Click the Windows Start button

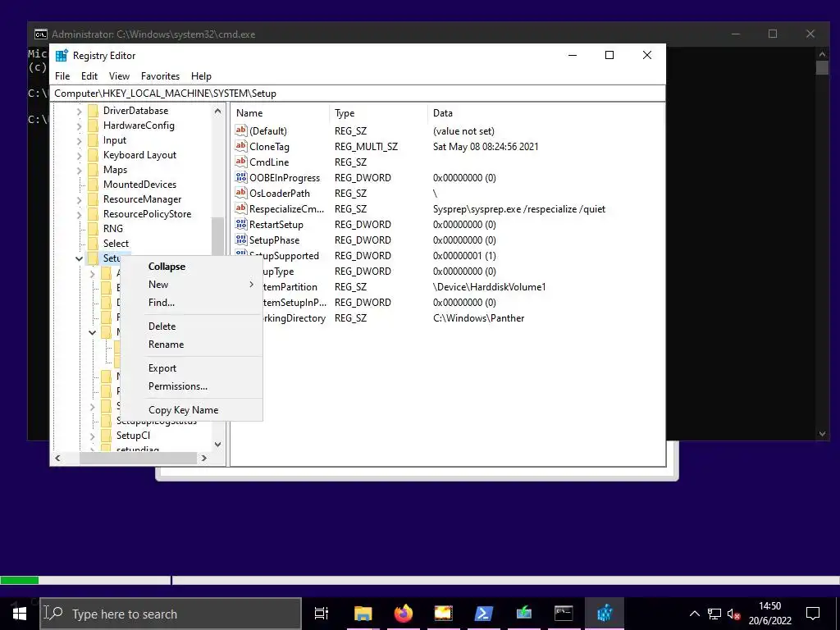(20, 614)
